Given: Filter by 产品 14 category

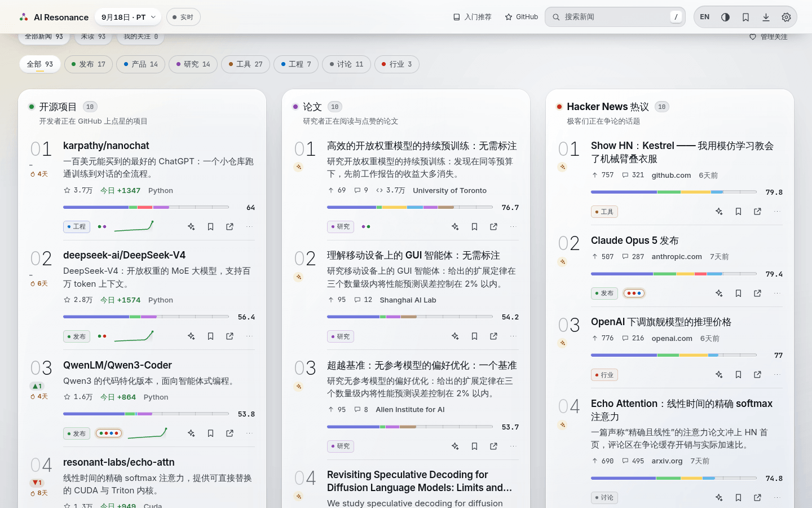Looking at the screenshot, I should click(141, 64).
